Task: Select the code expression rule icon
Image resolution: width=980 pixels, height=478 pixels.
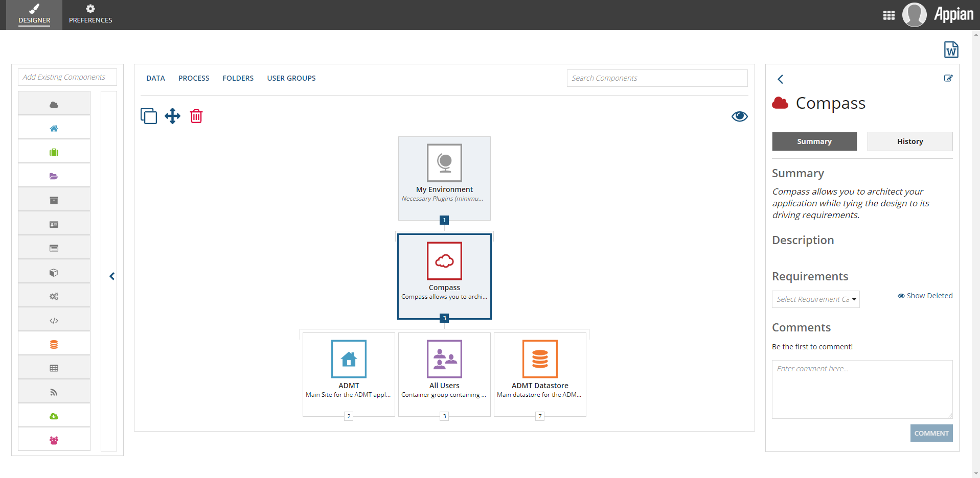Action: (x=54, y=320)
